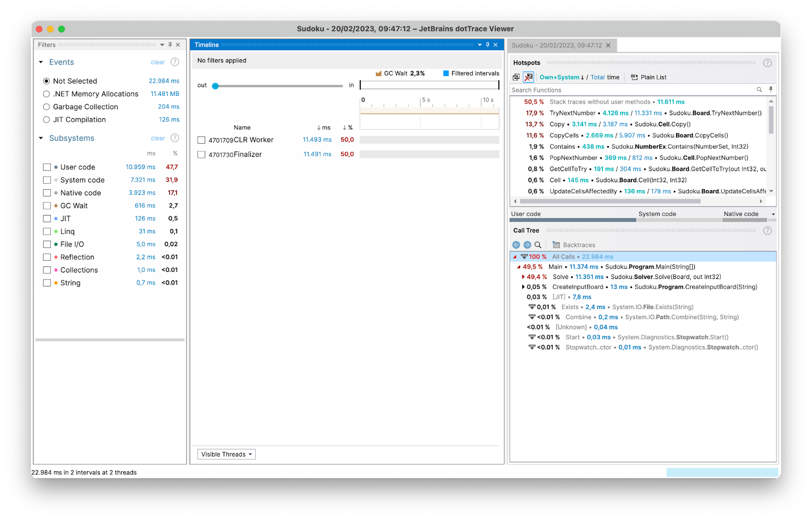The height and width of the screenshot is (520, 812).
Task: Sort threads by ms column
Action: 324,128
